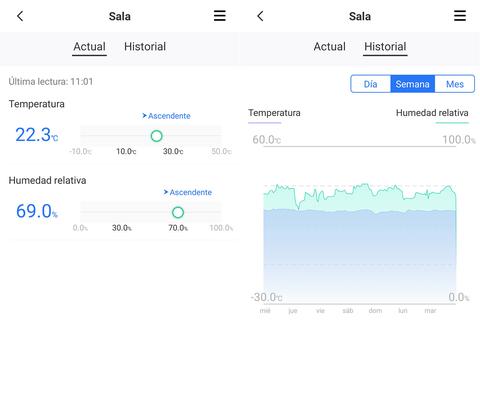The width and height of the screenshot is (480, 401).
Task: Select the Mes range option
Action: click(455, 84)
